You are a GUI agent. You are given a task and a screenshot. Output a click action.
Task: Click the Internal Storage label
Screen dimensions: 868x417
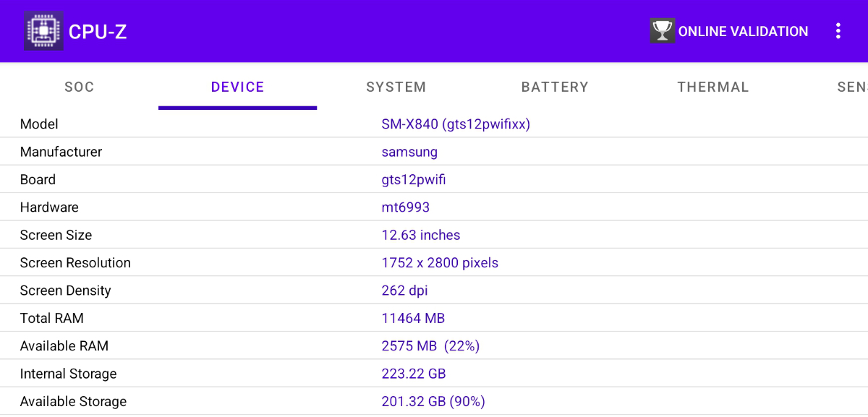tap(68, 374)
